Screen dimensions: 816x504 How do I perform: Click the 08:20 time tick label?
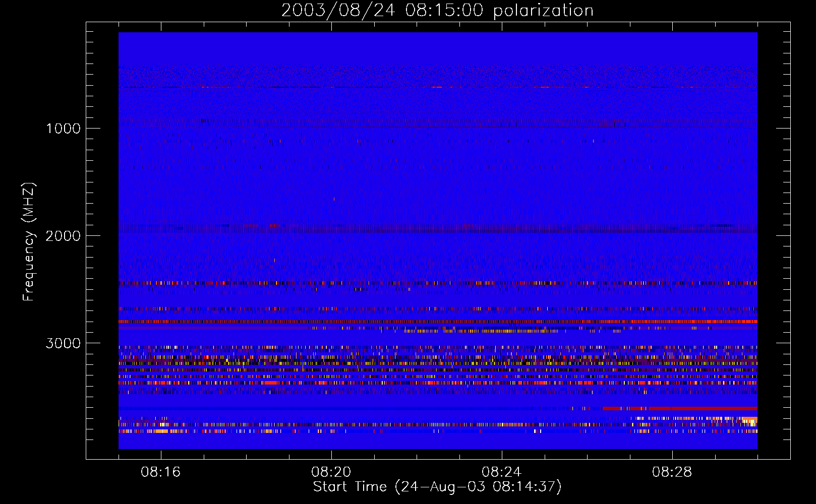tap(331, 472)
